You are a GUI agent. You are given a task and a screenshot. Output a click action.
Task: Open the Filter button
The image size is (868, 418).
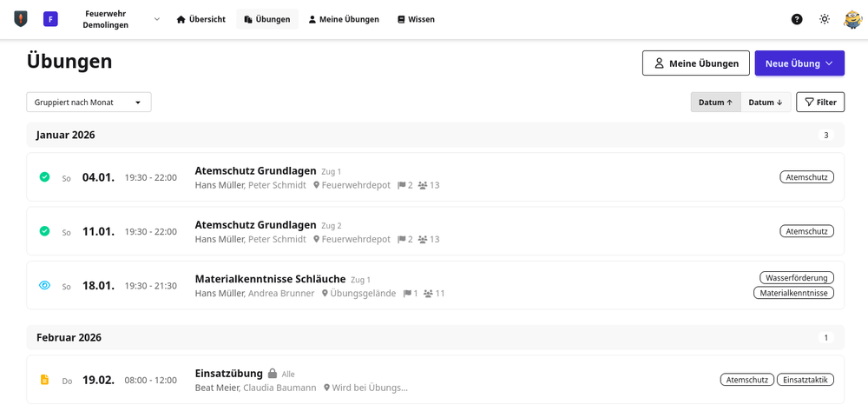[820, 103]
